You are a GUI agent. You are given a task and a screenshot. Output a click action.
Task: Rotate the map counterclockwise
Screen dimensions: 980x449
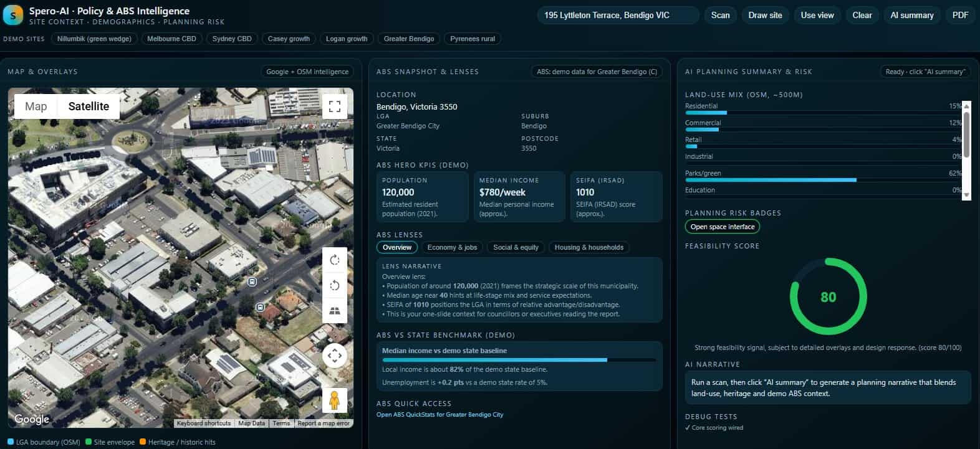point(335,285)
